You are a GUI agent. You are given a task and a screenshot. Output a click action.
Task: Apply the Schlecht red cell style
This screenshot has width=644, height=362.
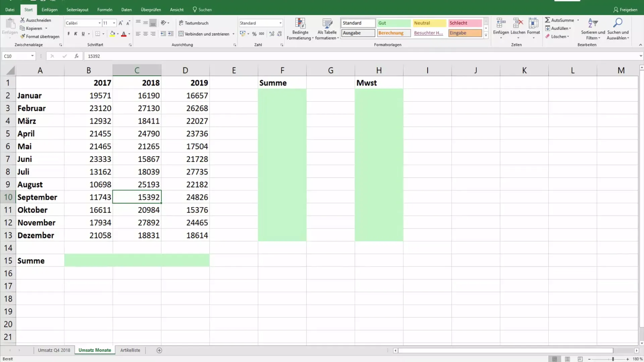465,23
